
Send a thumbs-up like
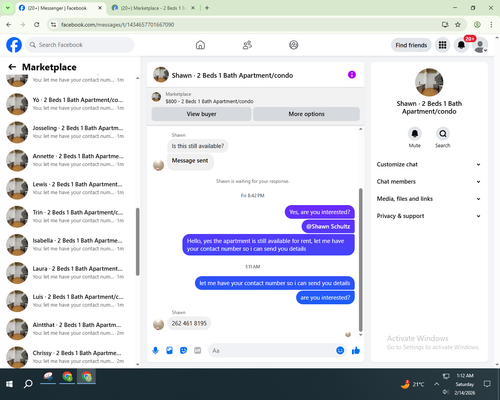[356, 350]
